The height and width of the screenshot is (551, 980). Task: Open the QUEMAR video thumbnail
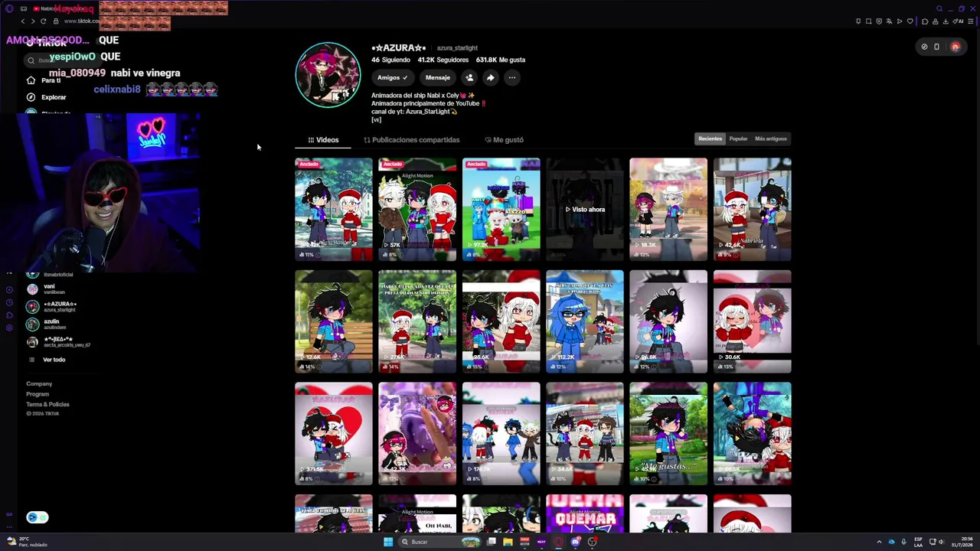585,514
